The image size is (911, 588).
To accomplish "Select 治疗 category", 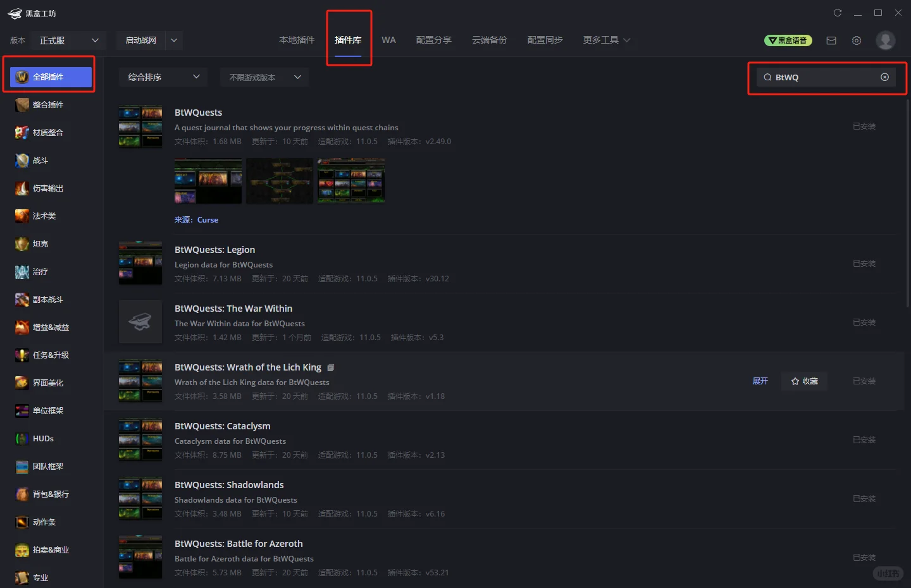I will 51,272.
